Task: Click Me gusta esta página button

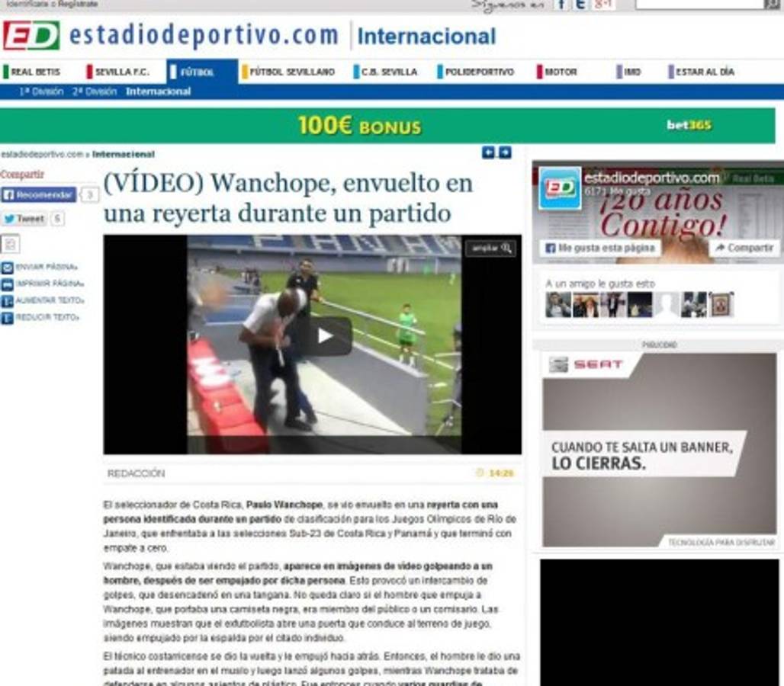Action: pyautogui.click(x=599, y=248)
